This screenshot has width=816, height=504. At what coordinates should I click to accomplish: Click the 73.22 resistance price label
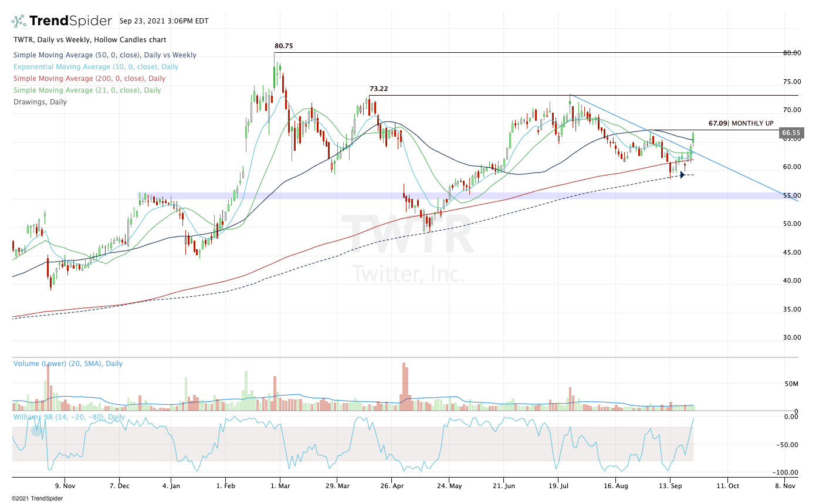[x=379, y=89]
